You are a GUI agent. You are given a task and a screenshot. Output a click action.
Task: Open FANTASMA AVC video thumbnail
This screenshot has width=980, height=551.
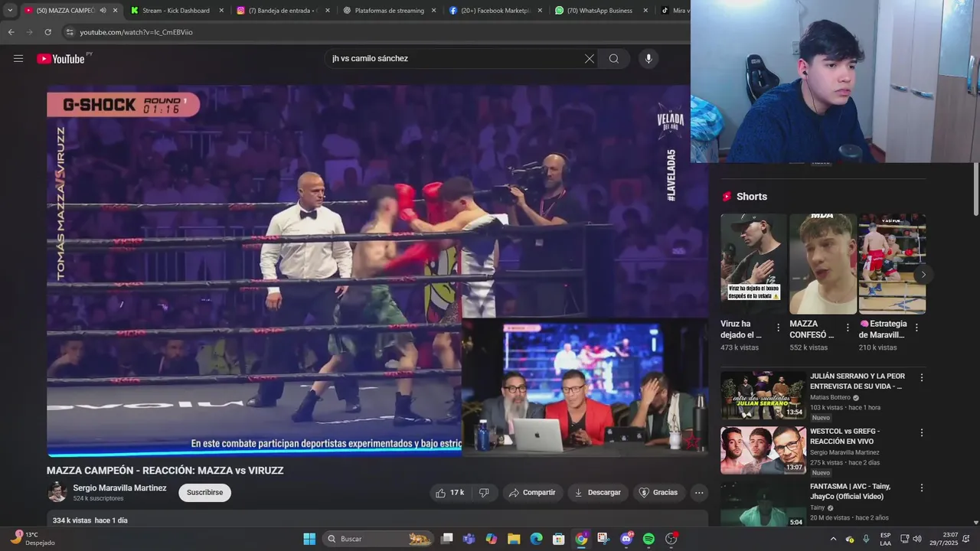[x=763, y=504]
